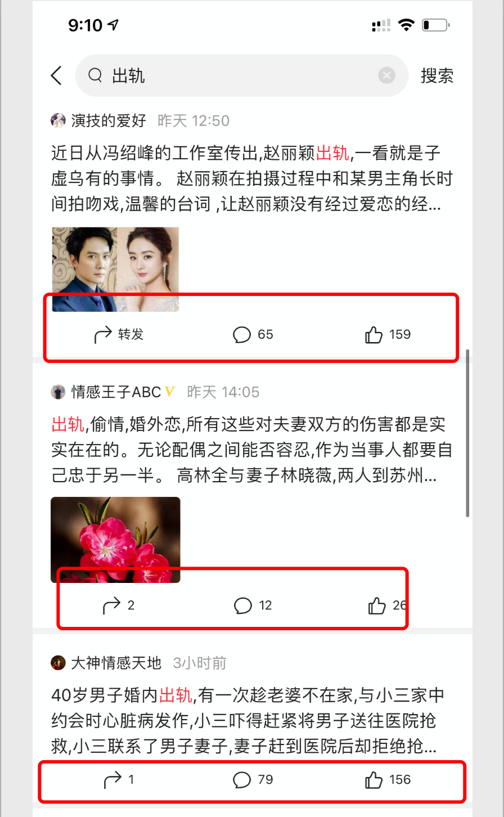Click the vertical scrollbar on the right
This screenshot has width=504, height=817.
[x=468, y=433]
